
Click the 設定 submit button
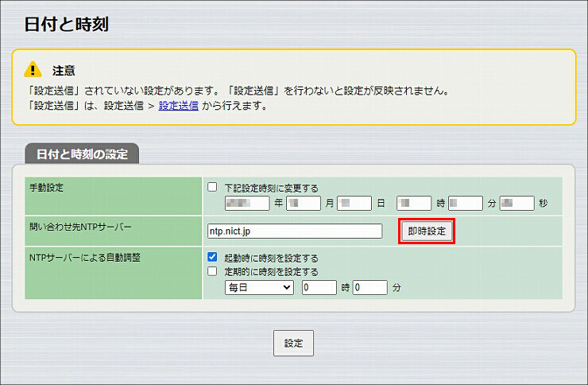tap(293, 343)
